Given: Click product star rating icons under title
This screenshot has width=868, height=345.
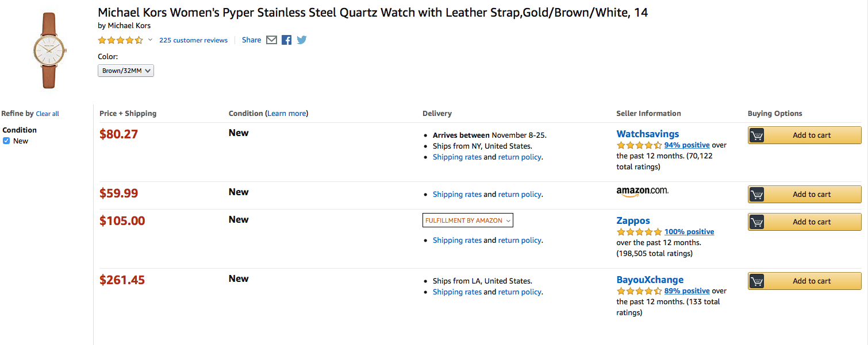Looking at the screenshot, I should (x=120, y=40).
